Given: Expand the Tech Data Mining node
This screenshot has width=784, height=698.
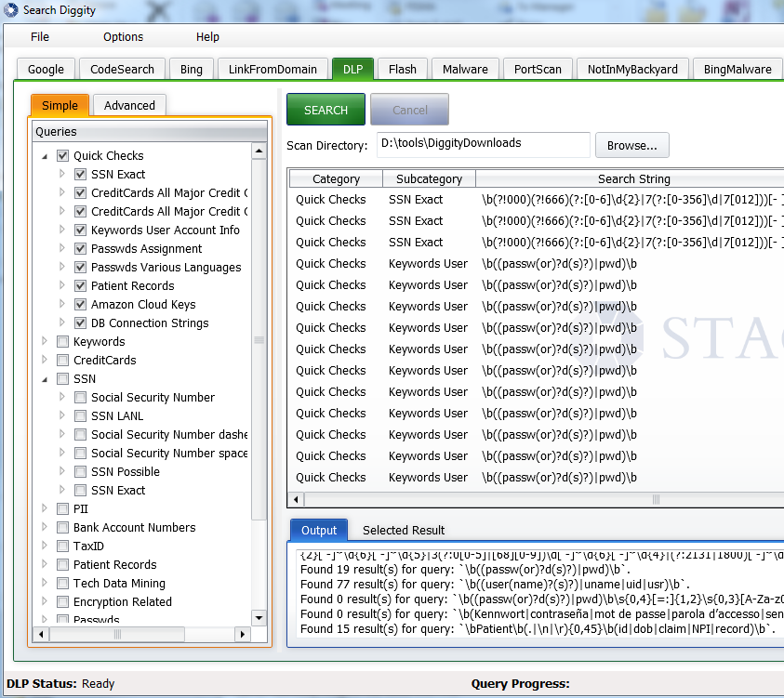Looking at the screenshot, I should (45, 584).
